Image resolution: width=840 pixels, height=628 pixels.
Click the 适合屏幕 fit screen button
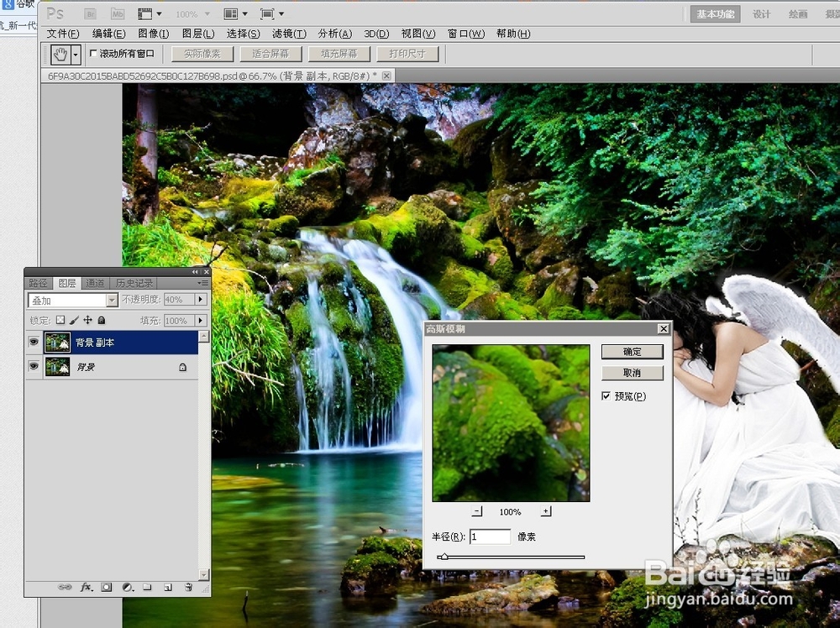point(270,54)
